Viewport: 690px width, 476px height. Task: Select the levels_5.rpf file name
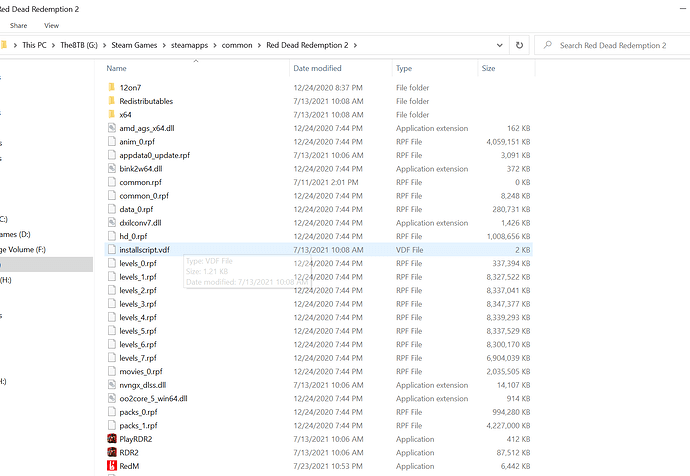point(138,331)
